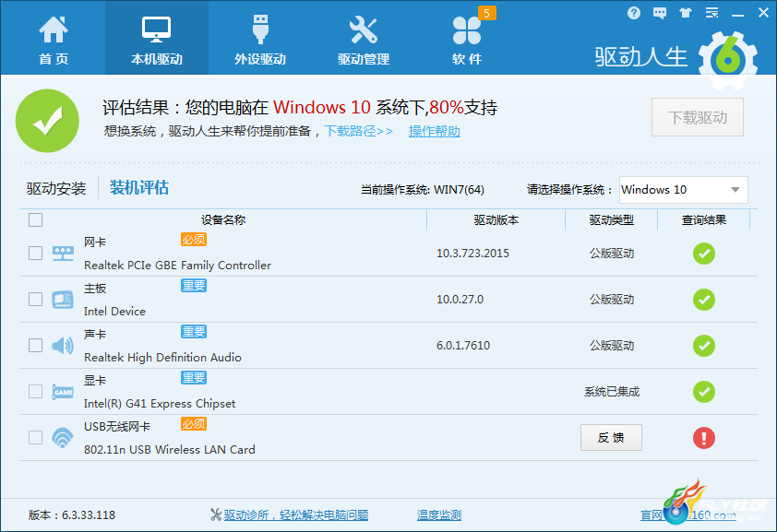Click the 查询结果 column header

(704, 219)
